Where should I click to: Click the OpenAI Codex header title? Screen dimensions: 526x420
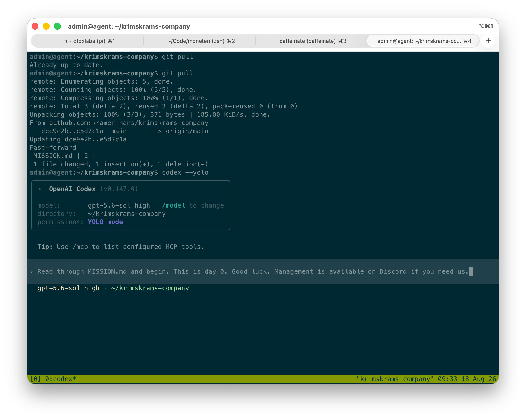coord(72,189)
